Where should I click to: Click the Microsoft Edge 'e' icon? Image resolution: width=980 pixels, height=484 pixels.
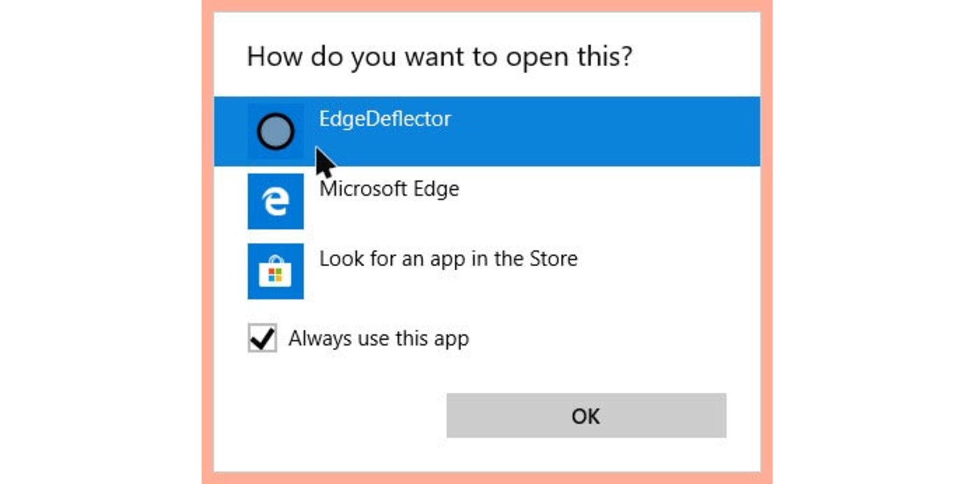click(276, 201)
